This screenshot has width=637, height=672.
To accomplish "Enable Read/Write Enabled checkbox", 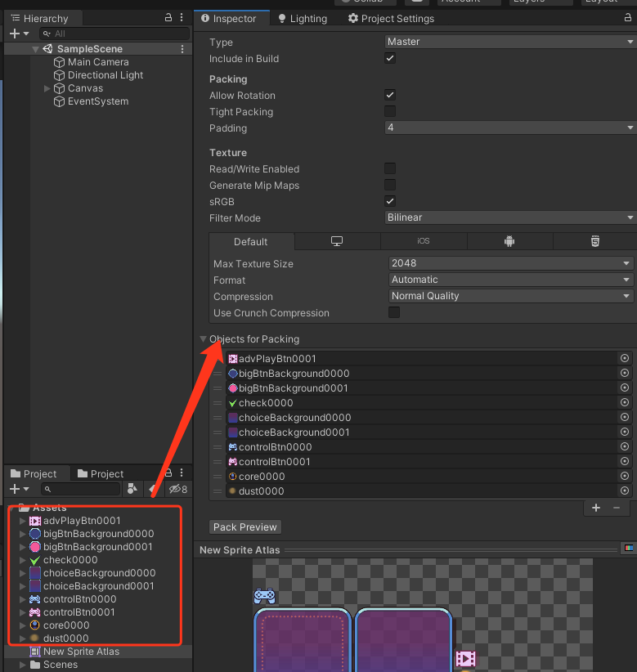I will coord(390,168).
